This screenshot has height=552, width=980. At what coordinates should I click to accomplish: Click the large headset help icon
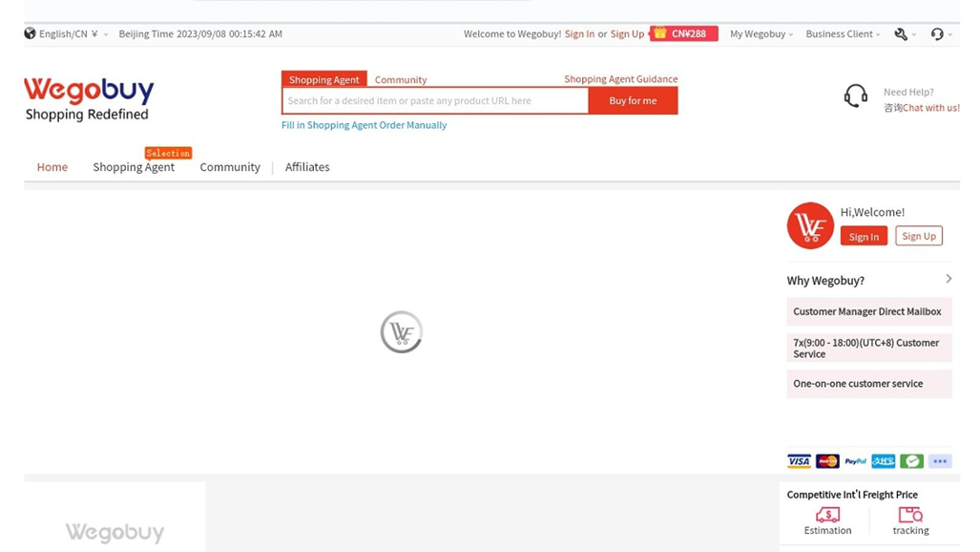(x=856, y=96)
